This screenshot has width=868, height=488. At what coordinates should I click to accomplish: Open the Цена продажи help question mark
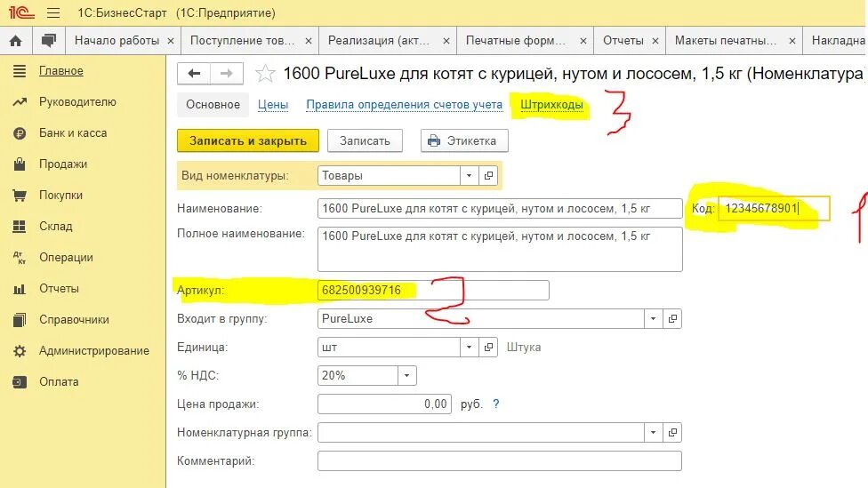point(496,404)
